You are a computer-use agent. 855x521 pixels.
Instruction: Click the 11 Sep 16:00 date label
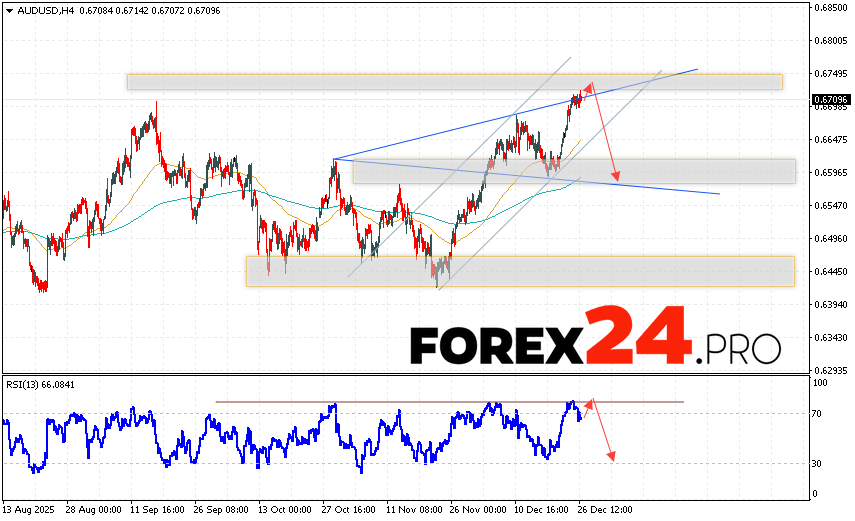pos(156,509)
